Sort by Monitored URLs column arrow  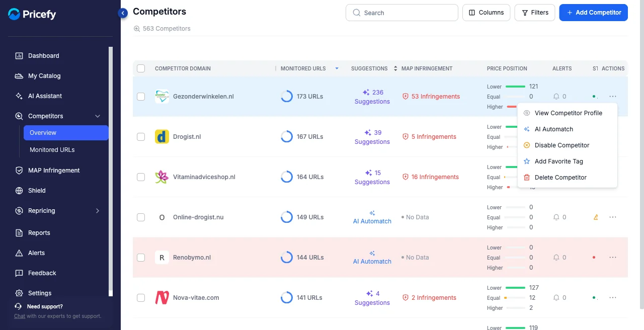click(x=337, y=68)
